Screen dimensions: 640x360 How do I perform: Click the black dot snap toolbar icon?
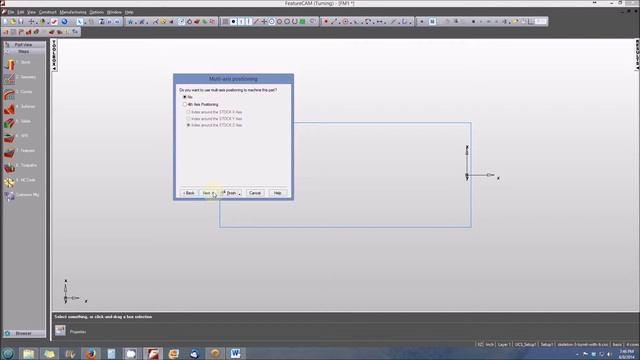[x=233, y=21]
